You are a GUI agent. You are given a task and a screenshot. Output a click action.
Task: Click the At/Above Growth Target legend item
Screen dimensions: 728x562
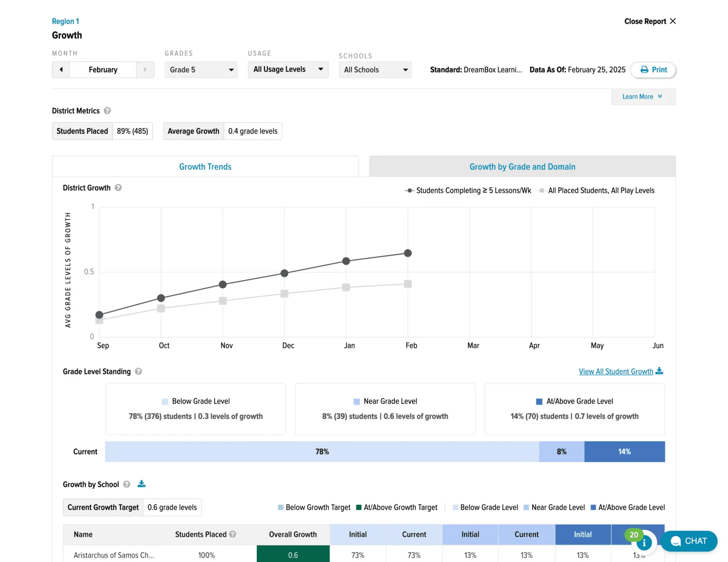(397, 507)
